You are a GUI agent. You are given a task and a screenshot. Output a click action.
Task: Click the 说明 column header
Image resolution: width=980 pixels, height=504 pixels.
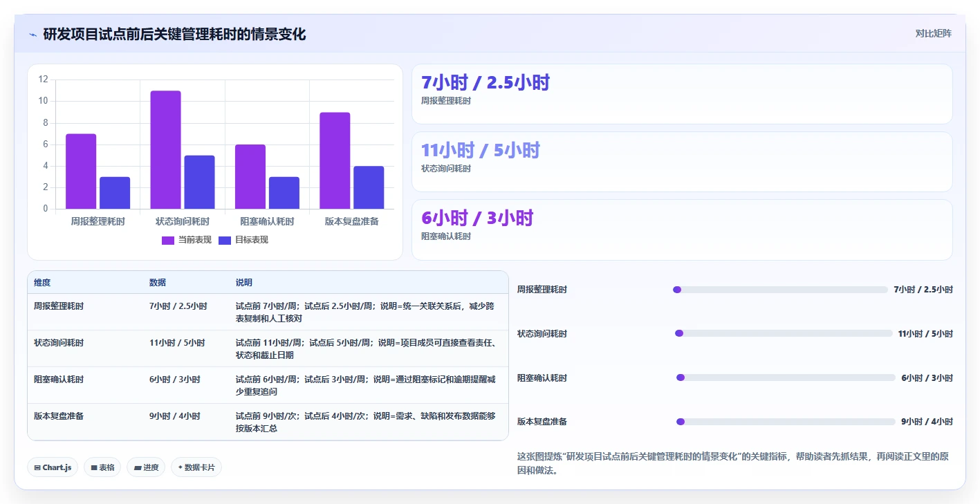click(x=244, y=283)
